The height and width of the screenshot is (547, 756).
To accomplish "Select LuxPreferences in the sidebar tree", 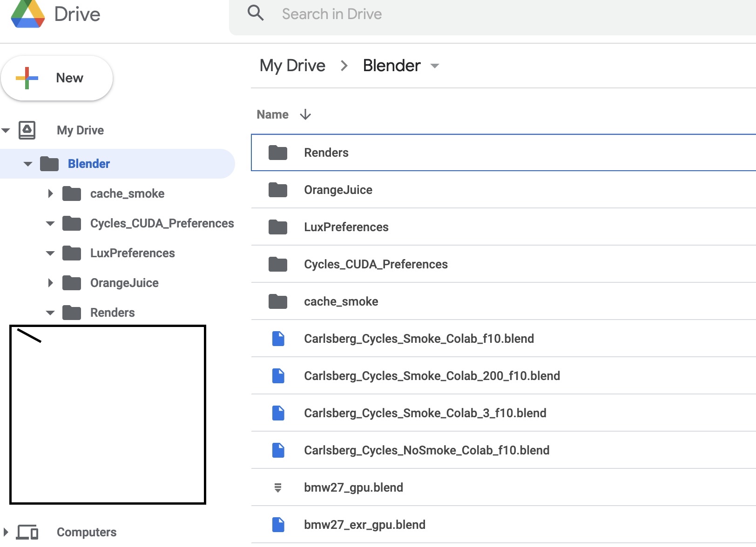I will [x=132, y=253].
